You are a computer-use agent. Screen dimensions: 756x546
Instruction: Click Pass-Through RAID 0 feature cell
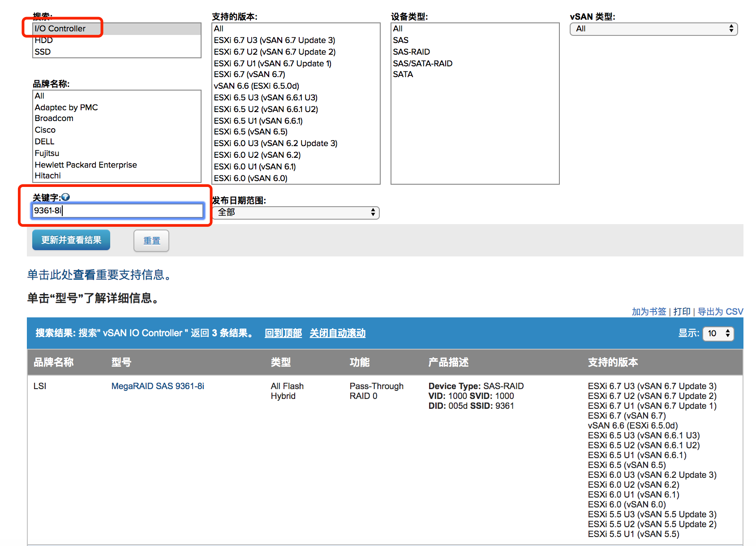pyautogui.click(x=377, y=391)
